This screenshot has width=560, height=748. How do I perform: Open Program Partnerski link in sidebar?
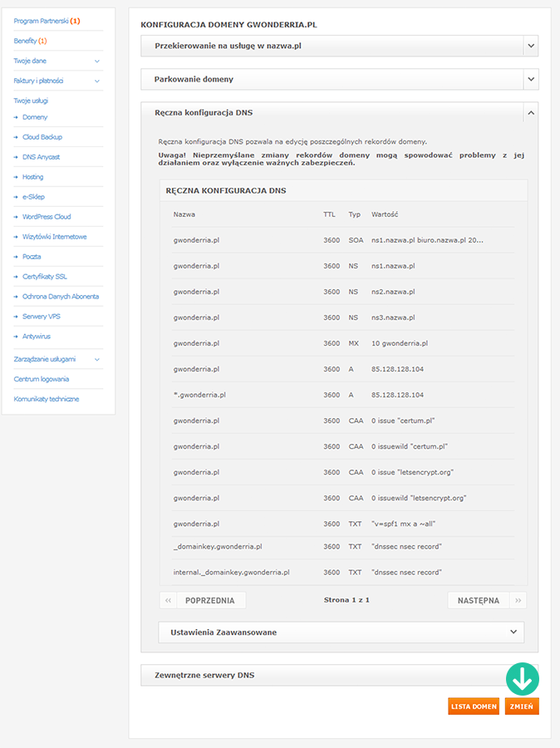click(x=47, y=21)
